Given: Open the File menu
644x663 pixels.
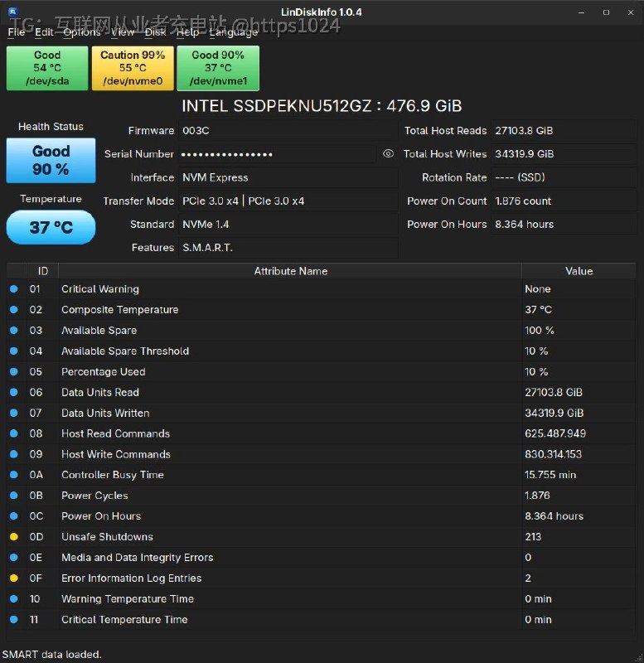Looking at the screenshot, I should pyautogui.click(x=16, y=32).
